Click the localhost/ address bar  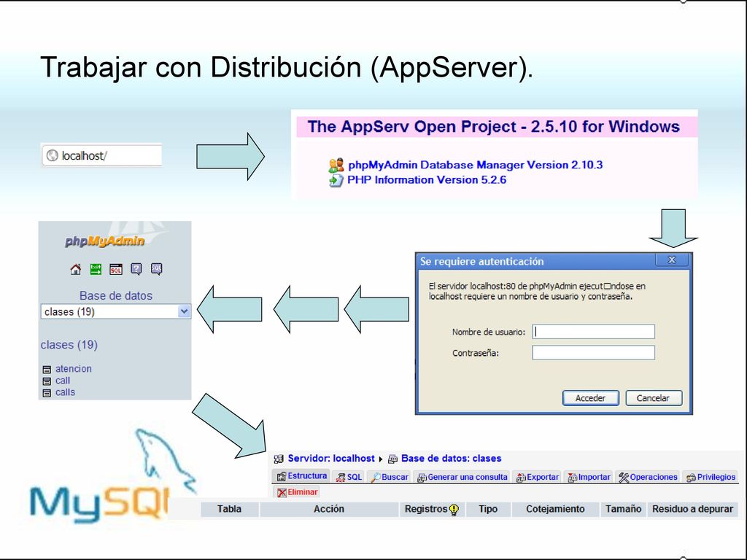(102, 155)
